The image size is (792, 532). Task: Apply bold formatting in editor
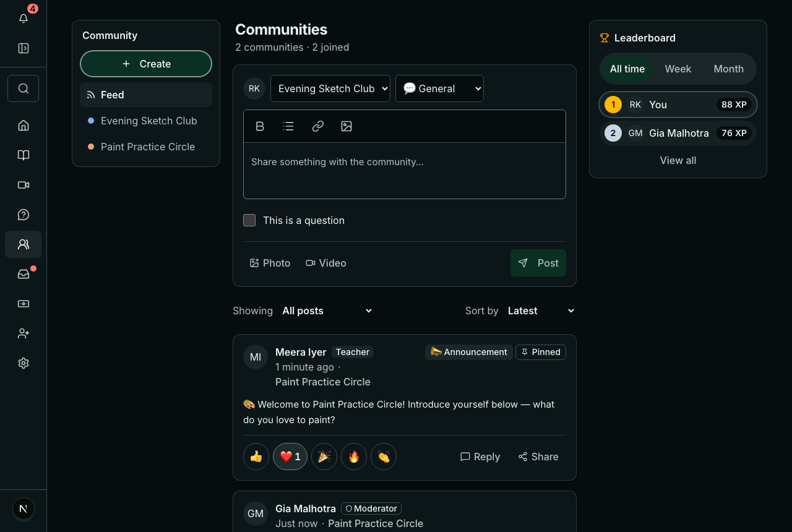[260, 126]
